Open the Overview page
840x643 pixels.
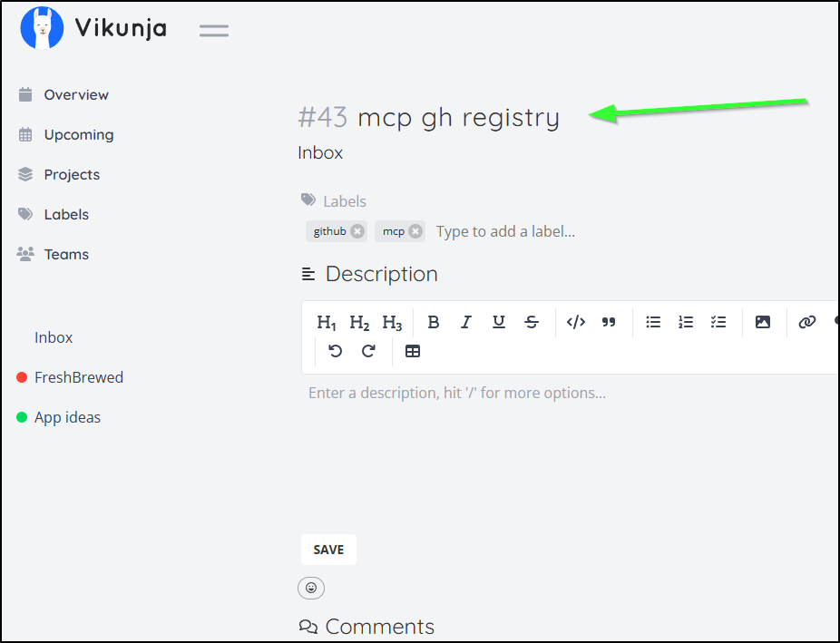tap(75, 94)
